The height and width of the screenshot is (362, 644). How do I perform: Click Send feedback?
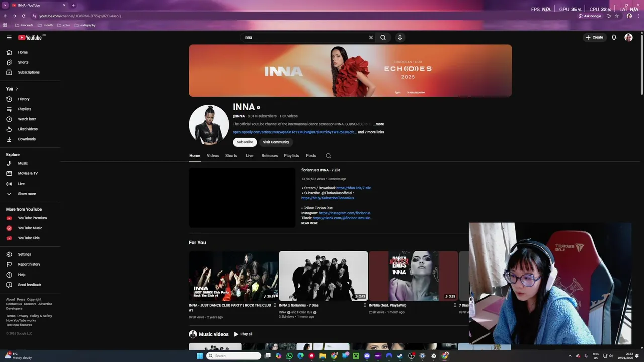point(30,285)
